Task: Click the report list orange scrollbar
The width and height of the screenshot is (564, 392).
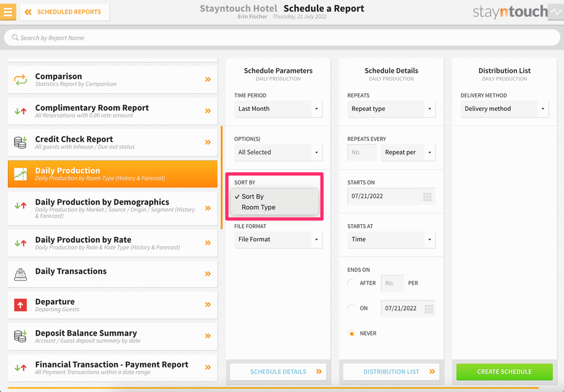Action: click(221, 177)
